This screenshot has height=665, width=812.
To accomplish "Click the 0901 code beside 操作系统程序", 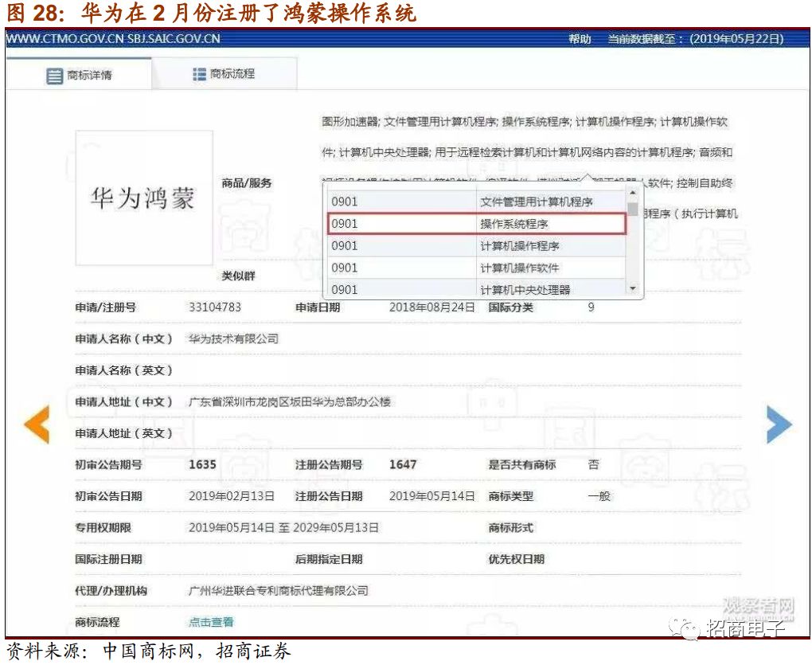I will pos(345,224).
